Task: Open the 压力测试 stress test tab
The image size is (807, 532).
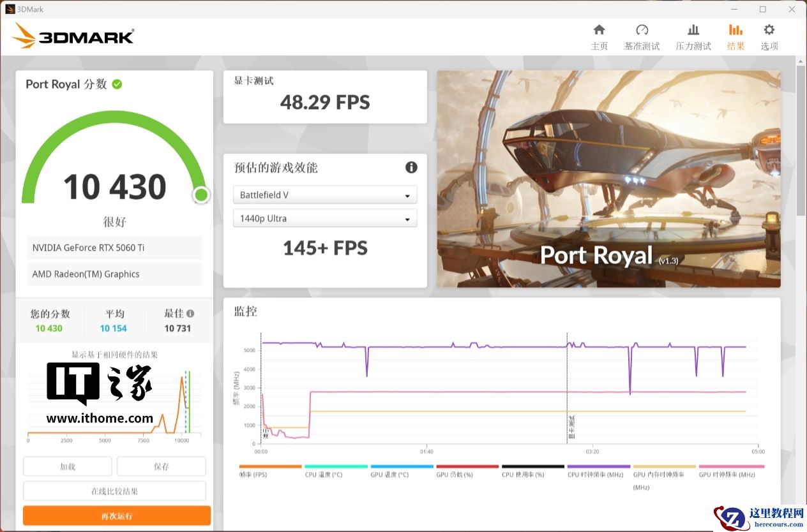Action: point(693,38)
